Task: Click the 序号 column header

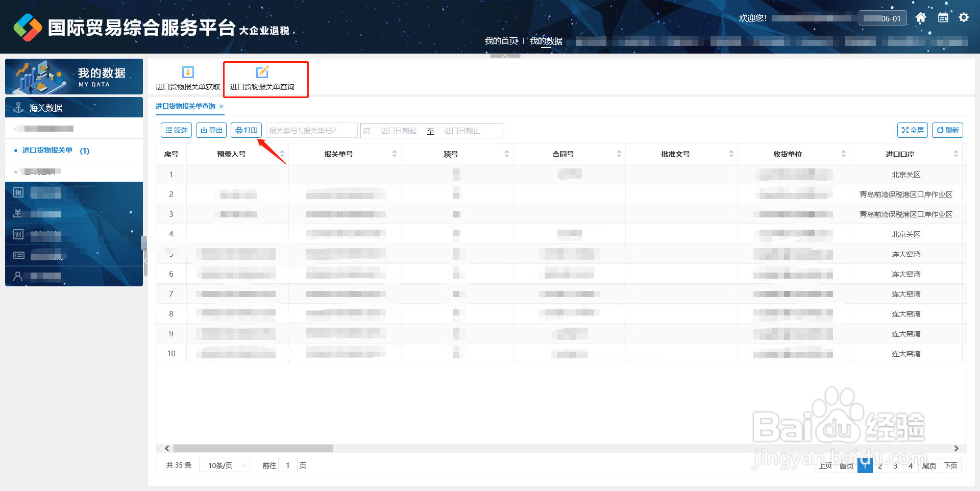Action: tap(171, 154)
